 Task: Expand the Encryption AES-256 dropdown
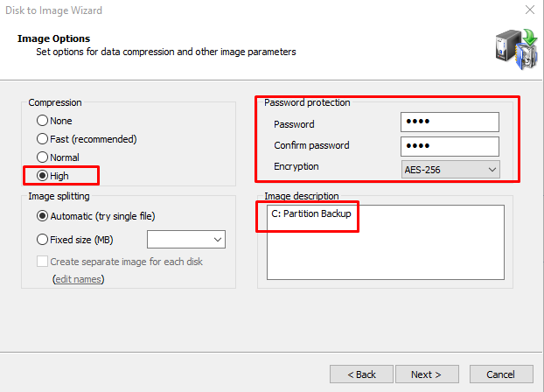pyautogui.click(x=450, y=170)
